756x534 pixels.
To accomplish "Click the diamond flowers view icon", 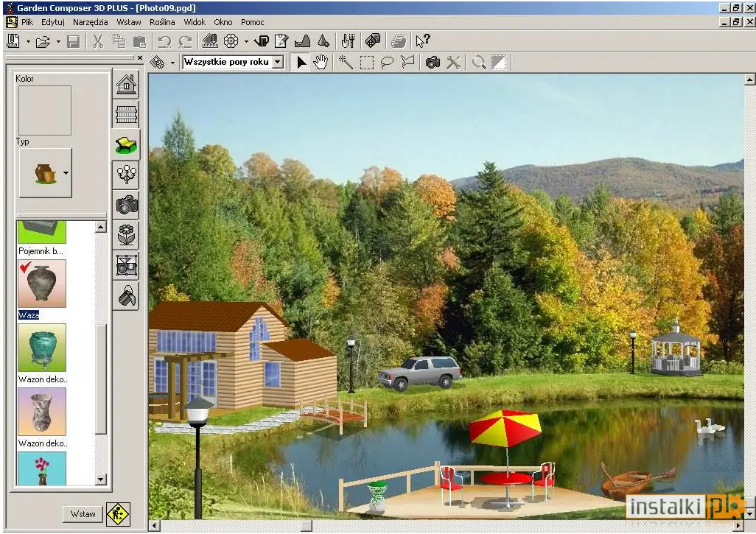I will (158, 62).
